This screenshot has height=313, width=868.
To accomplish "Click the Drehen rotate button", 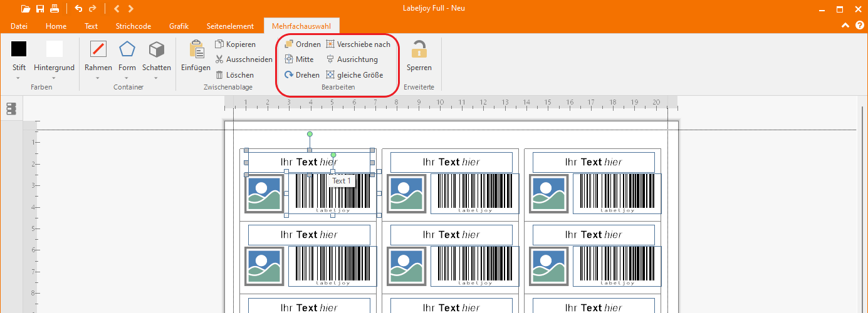I will pos(302,74).
